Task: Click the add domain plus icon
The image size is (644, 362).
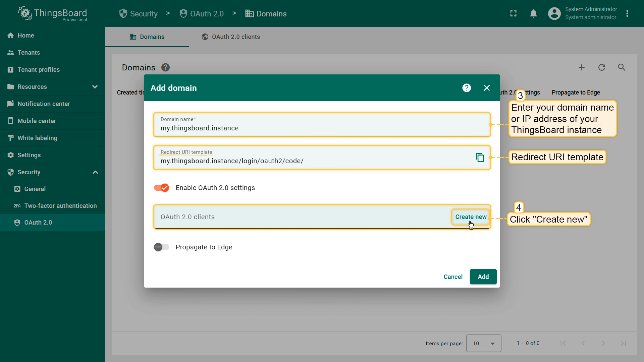Action: [x=582, y=67]
